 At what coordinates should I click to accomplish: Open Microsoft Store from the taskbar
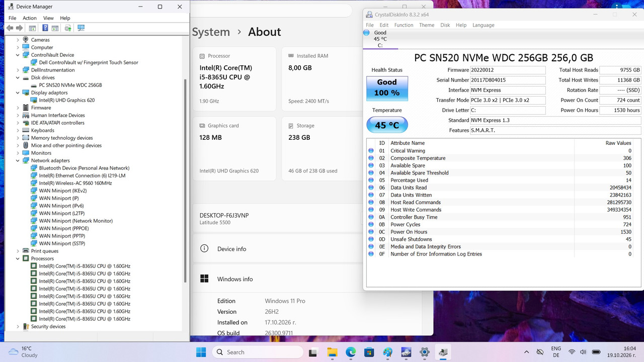pyautogui.click(x=369, y=352)
